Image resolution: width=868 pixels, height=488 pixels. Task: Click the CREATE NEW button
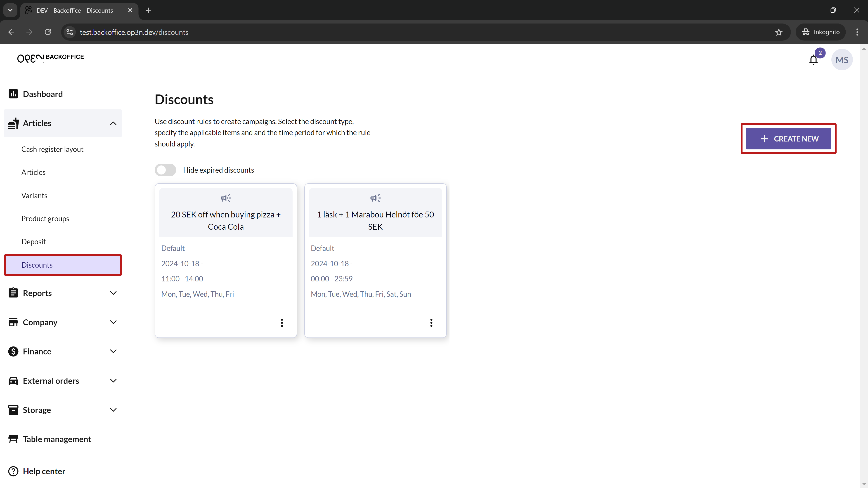point(788,139)
